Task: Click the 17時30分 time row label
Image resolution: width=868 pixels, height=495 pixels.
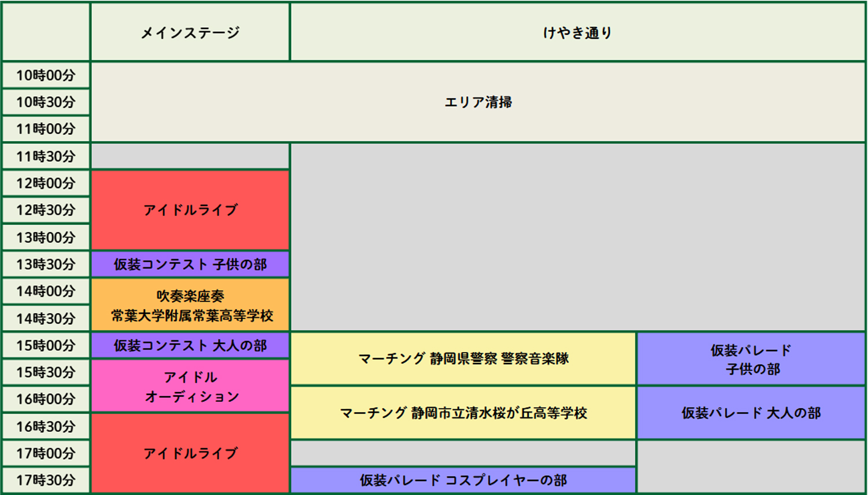Action: (x=46, y=481)
